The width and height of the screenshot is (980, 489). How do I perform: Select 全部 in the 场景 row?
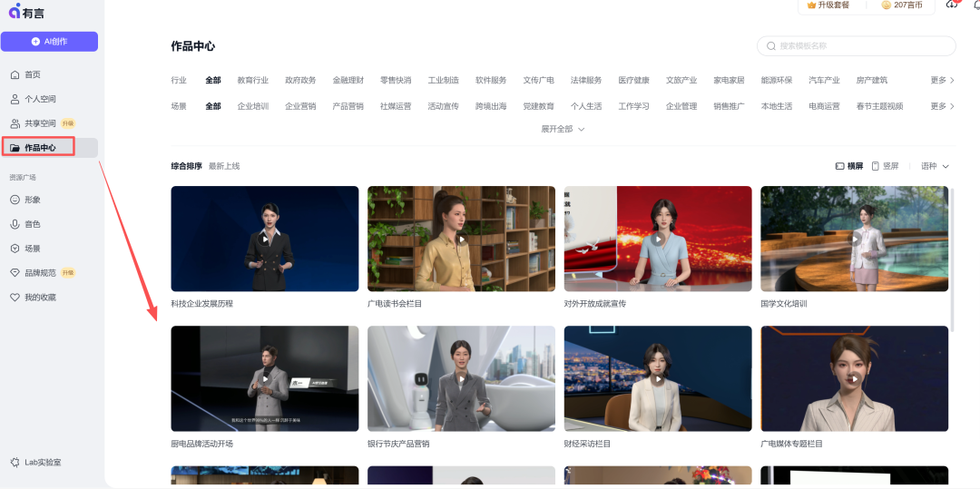[x=213, y=107]
